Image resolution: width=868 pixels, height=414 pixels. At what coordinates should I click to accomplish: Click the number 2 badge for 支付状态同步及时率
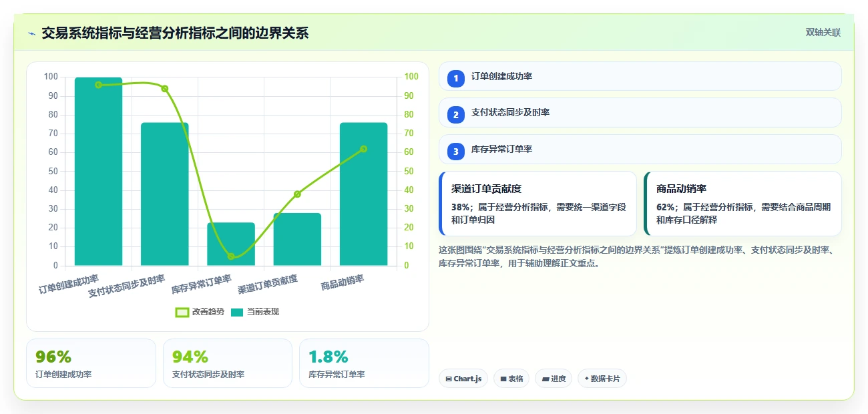(x=456, y=115)
